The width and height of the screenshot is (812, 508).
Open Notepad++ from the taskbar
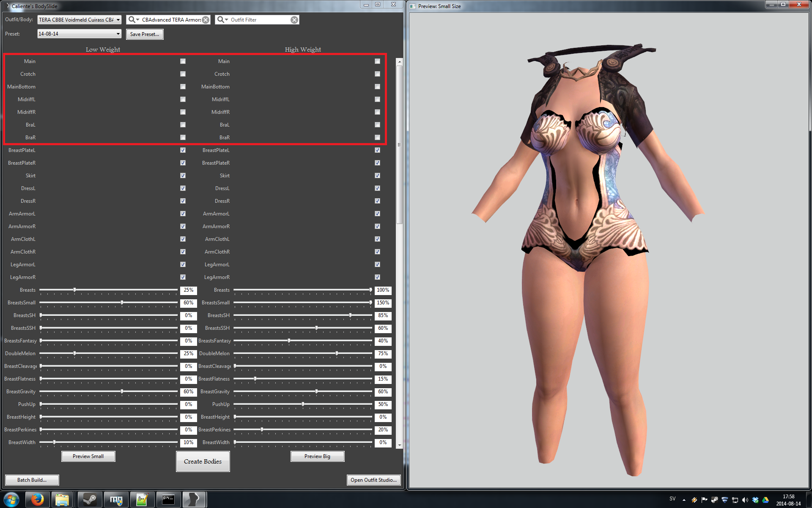142,500
